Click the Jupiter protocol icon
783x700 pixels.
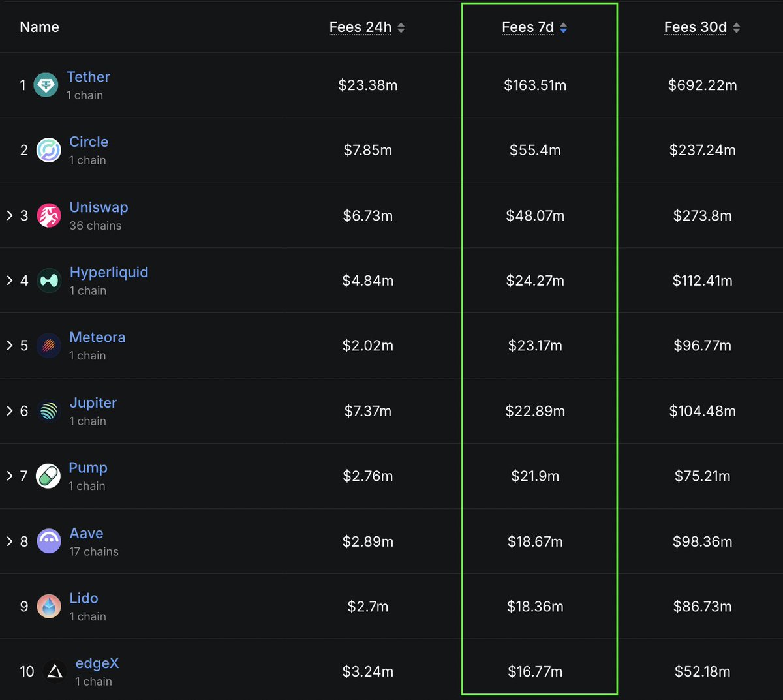48,411
